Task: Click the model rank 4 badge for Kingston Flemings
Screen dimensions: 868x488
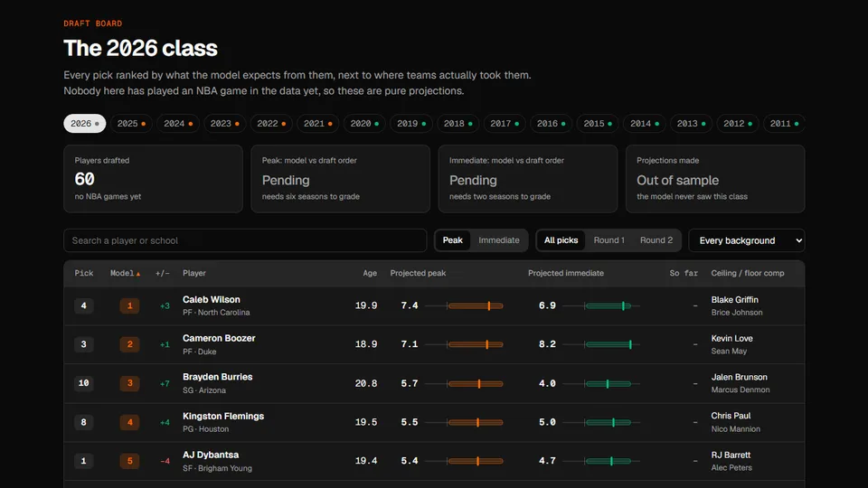Action: 129,422
